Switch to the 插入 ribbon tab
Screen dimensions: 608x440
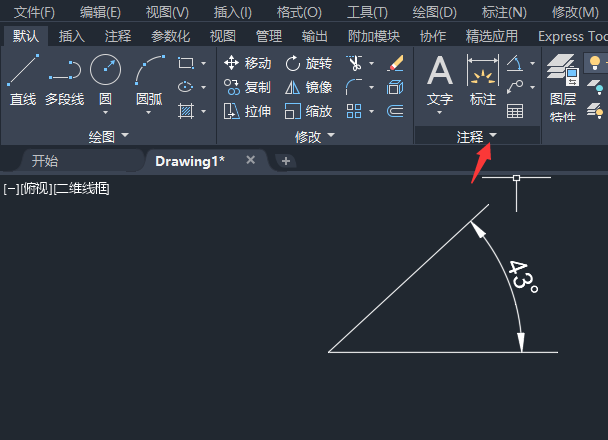tap(72, 36)
